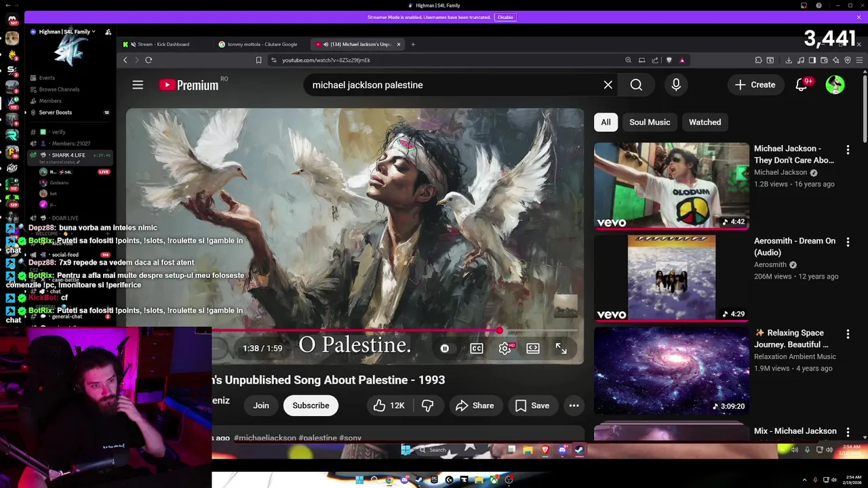Run search with the magnifier icon

(636, 85)
